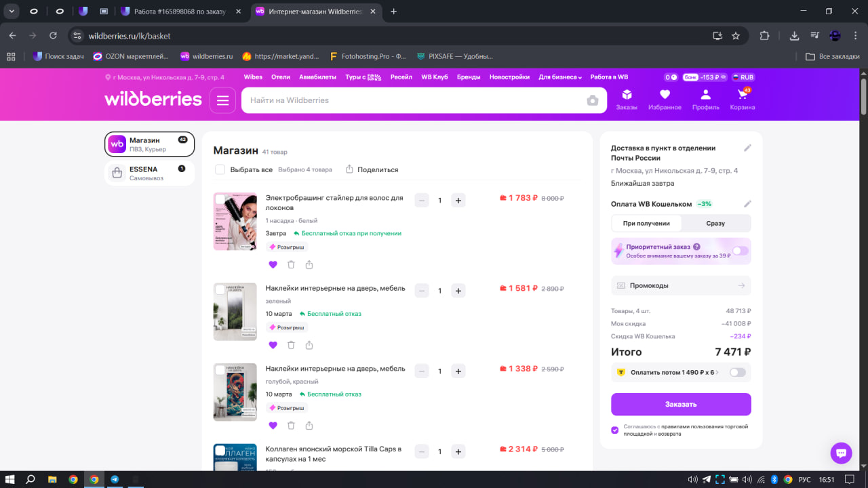The image size is (868, 488).
Task: Open the RUB currency selector
Action: 743,77
